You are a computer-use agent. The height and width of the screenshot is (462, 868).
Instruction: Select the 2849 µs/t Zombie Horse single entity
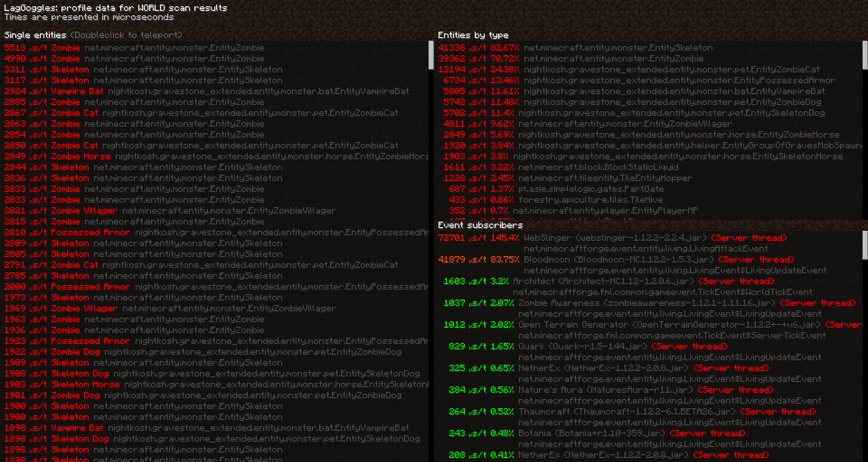216,156
